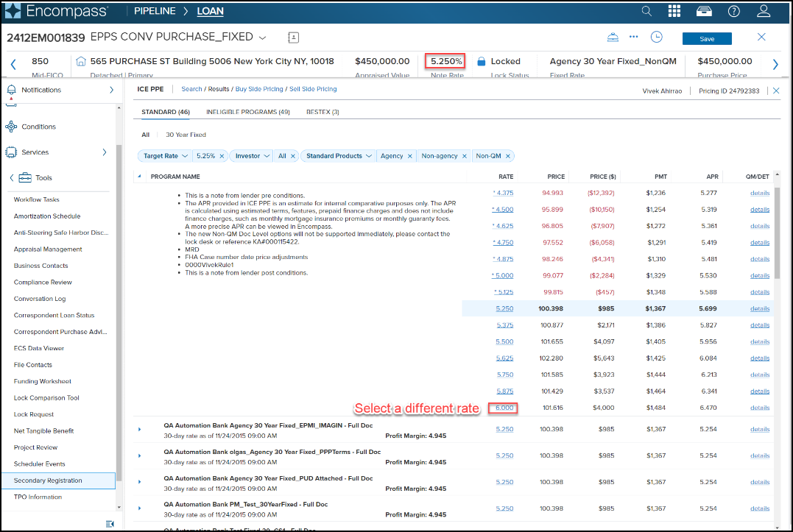Open the Amortization Schedule tool

pos(47,216)
